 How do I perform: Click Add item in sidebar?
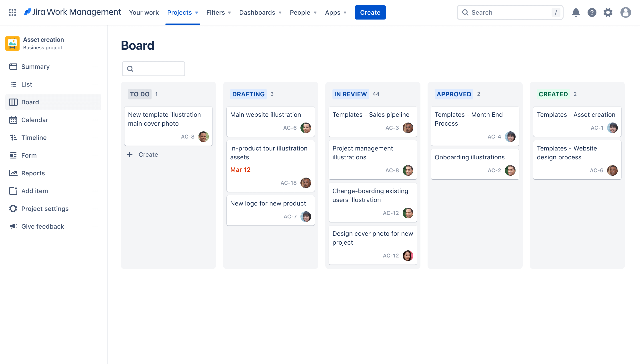pyautogui.click(x=34, y=191)
